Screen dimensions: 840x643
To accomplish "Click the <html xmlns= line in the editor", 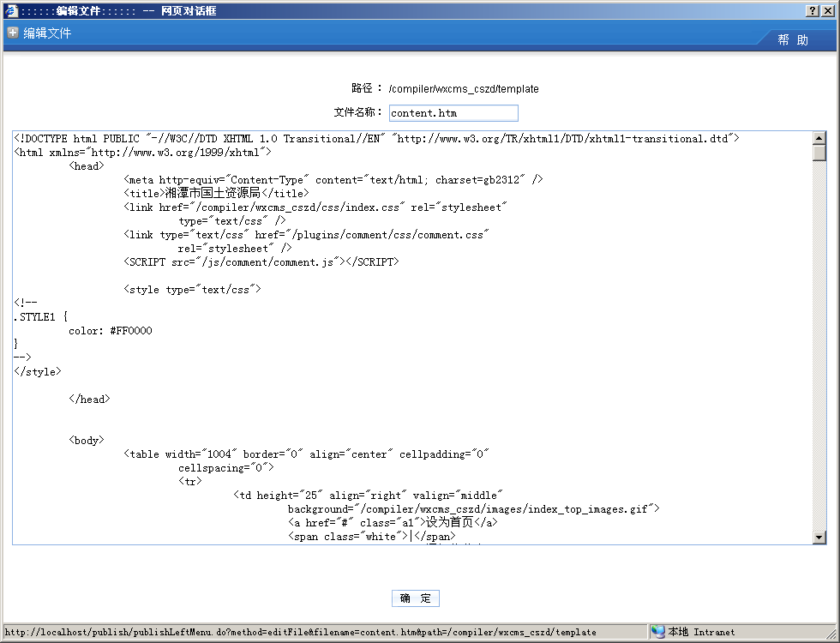I will click(x=142, y=153).
